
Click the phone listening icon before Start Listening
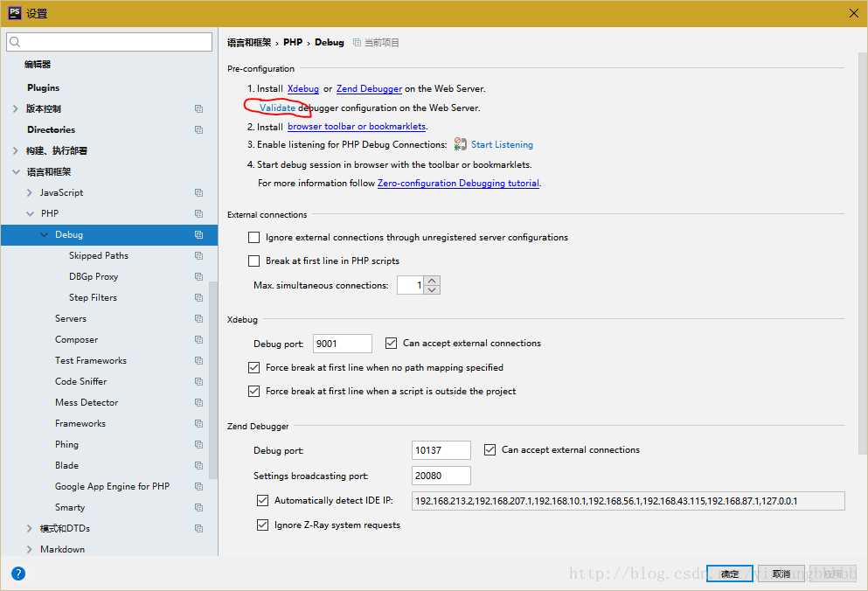460,144
